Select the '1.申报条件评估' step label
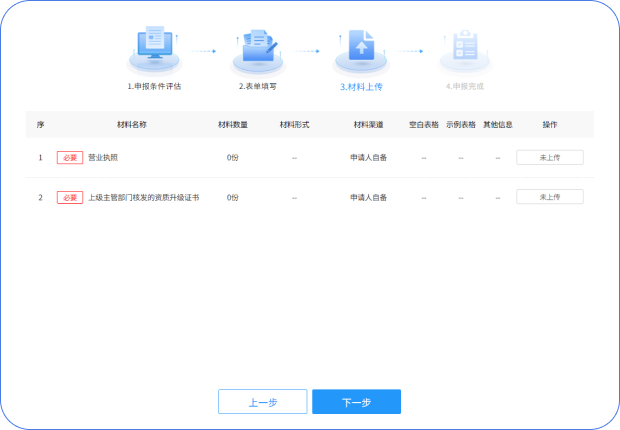620x430 pixels. (154, 87)
